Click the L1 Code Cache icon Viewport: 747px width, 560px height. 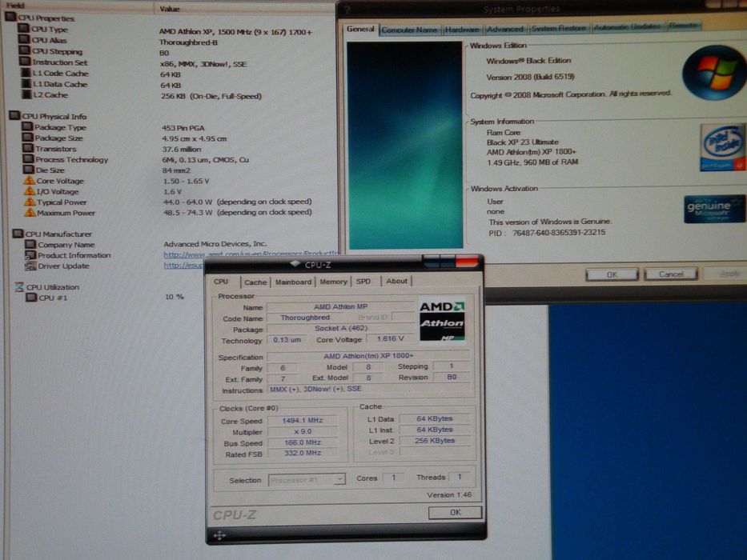(x=26, y=72)
